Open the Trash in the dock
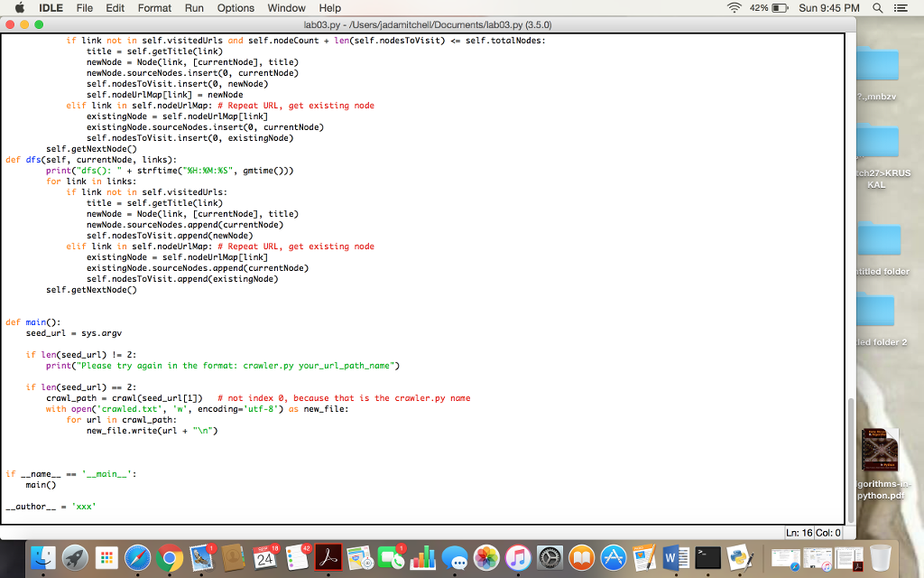This screenshot has width=924, height=578. point(881,560)
